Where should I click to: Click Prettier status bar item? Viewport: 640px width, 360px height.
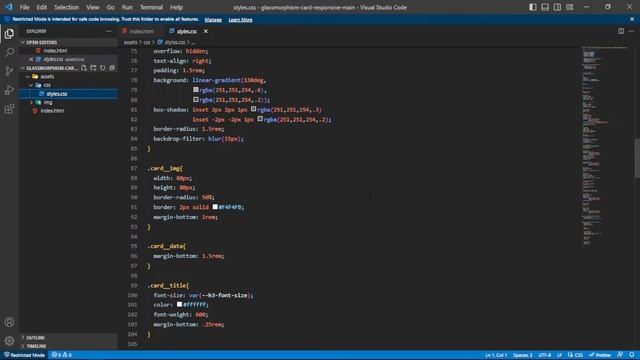point(600,355)
